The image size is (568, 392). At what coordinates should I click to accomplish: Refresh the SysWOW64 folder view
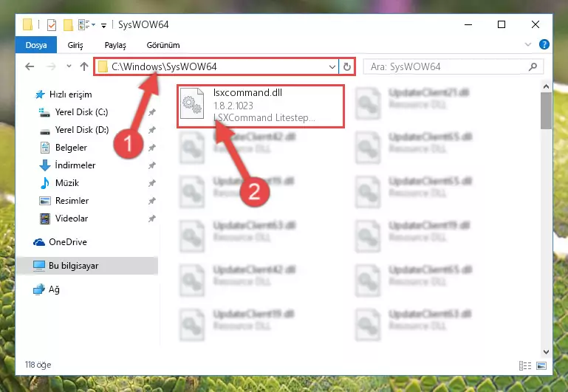(x=346, y=66)
